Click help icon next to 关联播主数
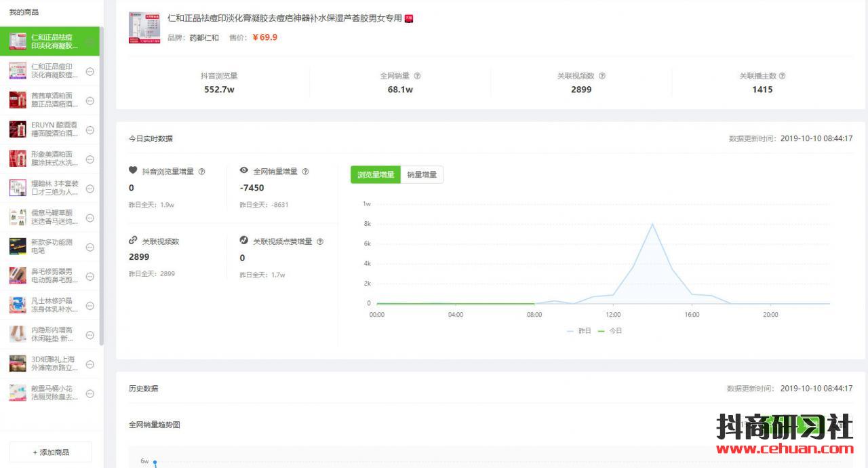868x468 pixels. pos(783,76)
